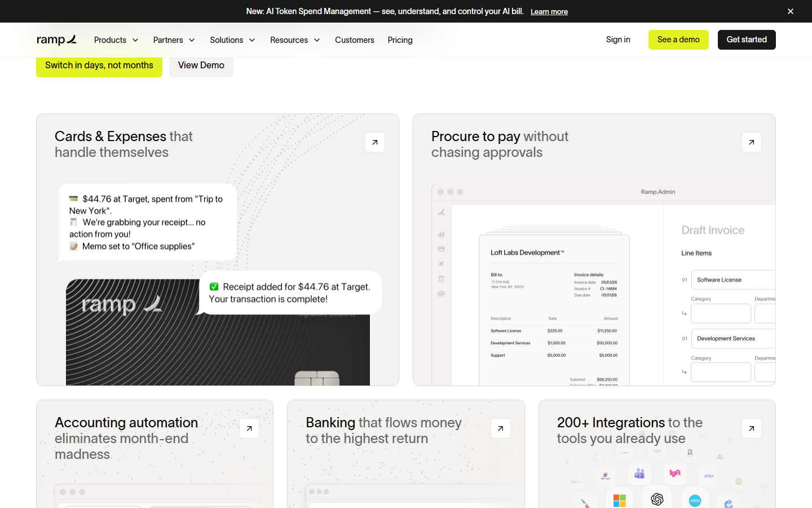
Task: Click the Draft Invoice heading text
Action: [713, 230]
